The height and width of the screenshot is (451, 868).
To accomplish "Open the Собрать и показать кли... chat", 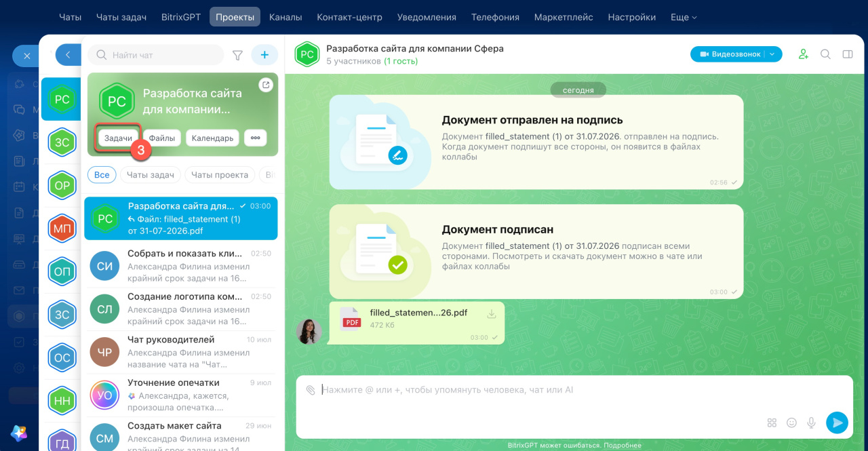I will pyautogui.click(x=181, y=265).
